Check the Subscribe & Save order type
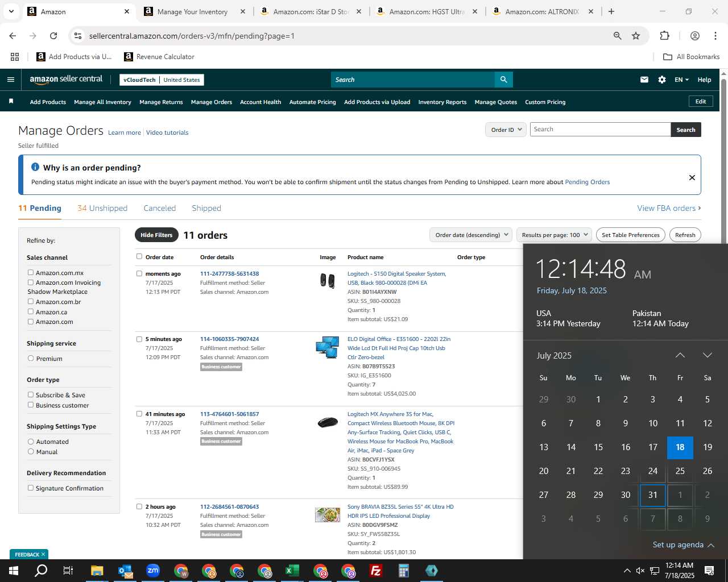Screen dimensions: 728x582 click(31, 394)
